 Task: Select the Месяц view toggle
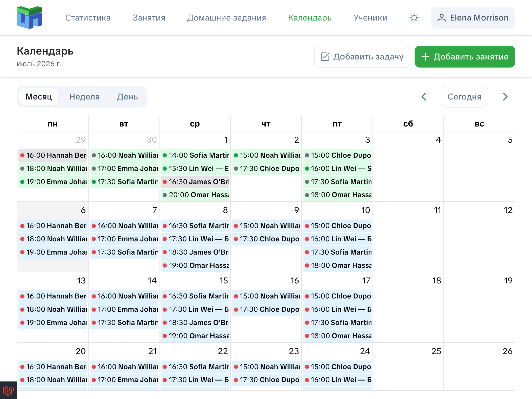[x=39, y=97]
